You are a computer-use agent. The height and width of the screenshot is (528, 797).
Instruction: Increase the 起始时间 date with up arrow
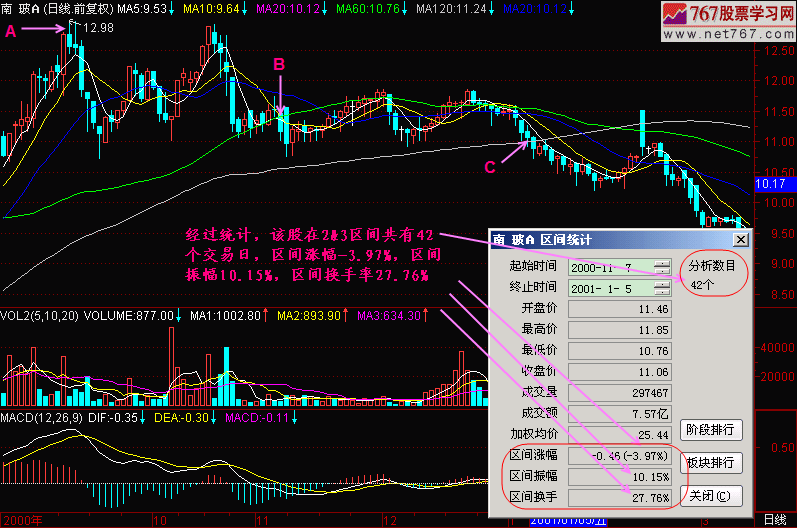[x=661, y=263]
